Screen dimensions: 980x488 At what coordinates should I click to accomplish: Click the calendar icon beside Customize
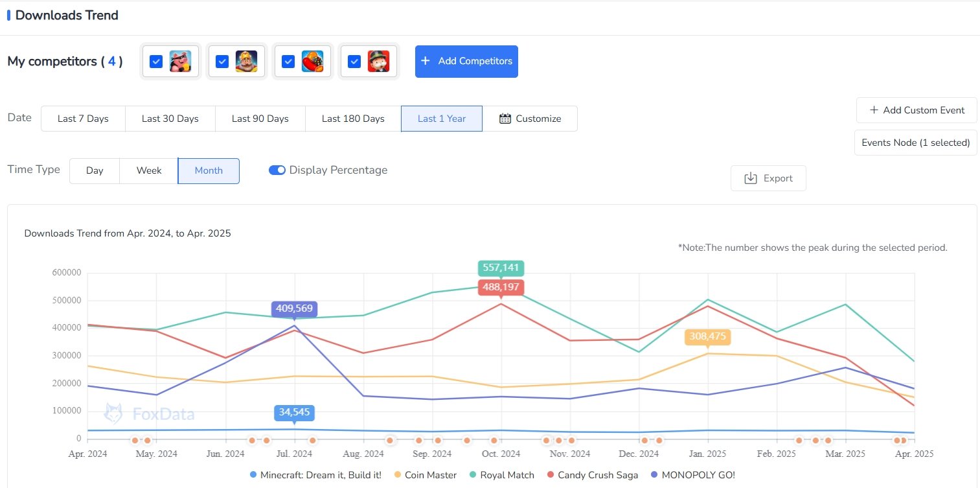click(x=505, y=119)
